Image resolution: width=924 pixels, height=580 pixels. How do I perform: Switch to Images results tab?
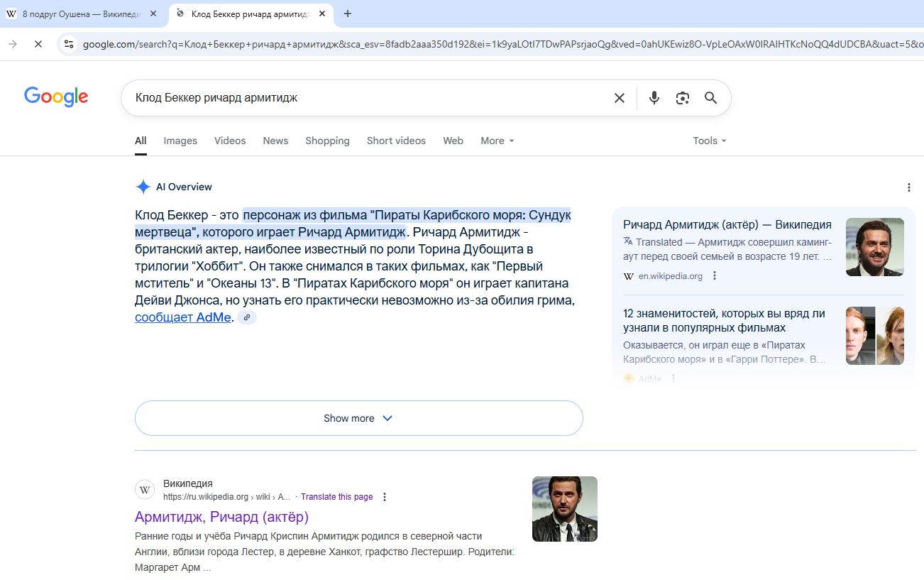tap(180, 141)
